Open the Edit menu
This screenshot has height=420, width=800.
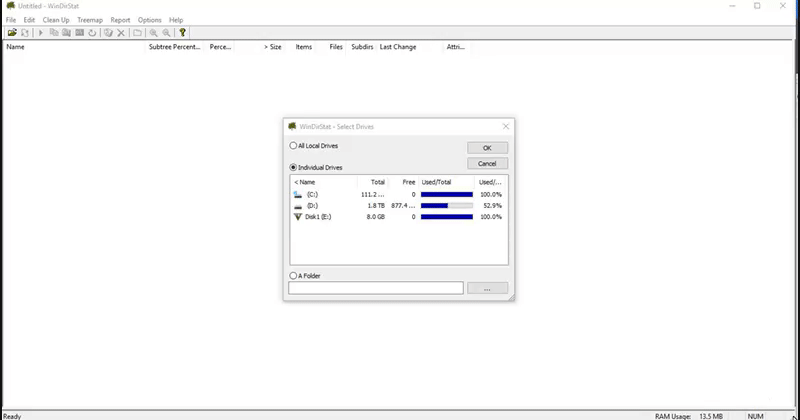point(29,20)
